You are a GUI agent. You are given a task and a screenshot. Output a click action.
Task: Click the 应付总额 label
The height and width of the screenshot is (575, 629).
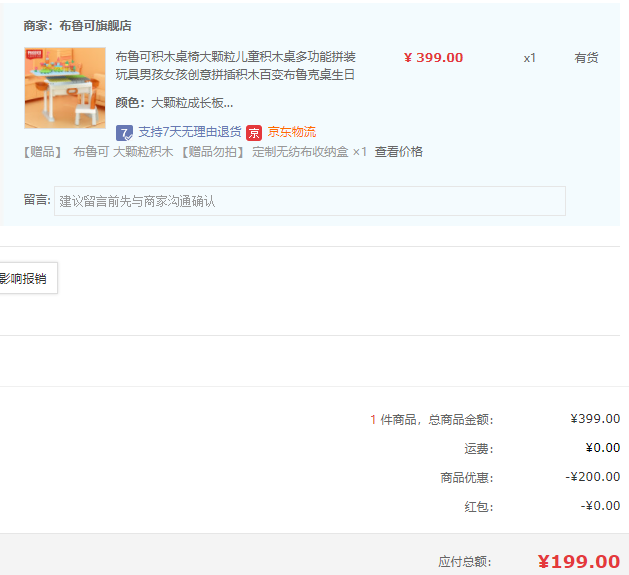click(465, 562)
